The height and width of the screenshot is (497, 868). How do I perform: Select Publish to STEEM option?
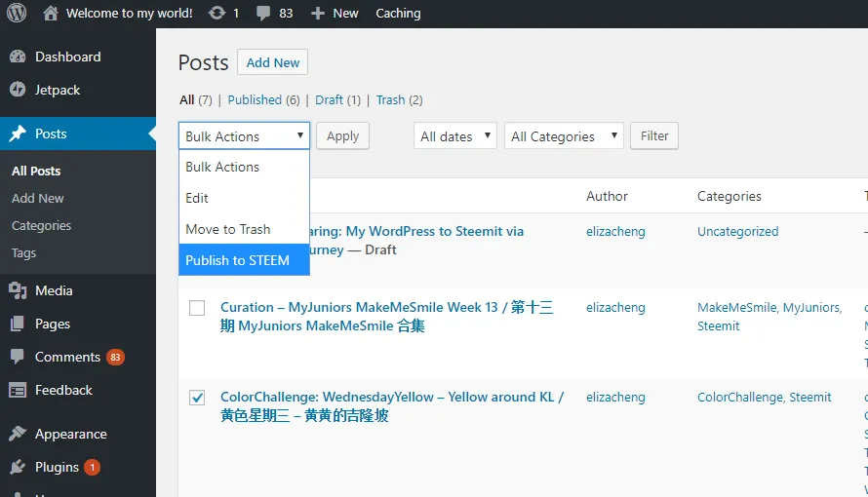pos(244,260)
